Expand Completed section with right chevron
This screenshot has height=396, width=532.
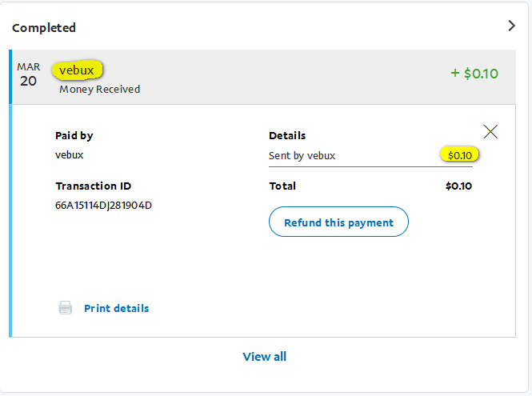(x=512, y=26)
